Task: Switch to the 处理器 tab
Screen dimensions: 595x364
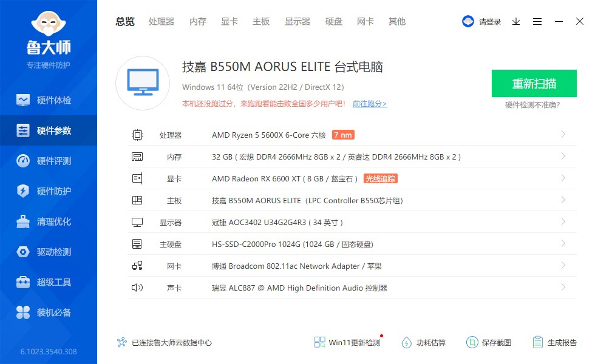Action: click(161, 22)
